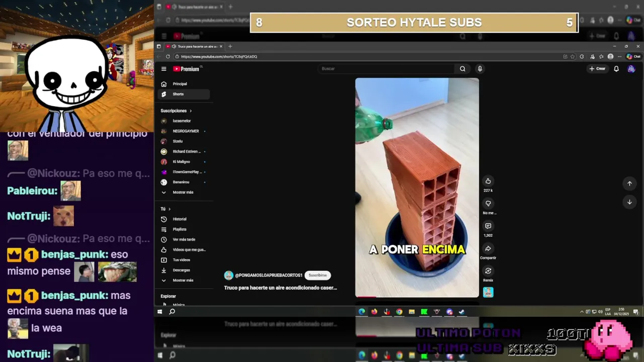Open the browser tab actions button at far left

click(x=158, y=46)
